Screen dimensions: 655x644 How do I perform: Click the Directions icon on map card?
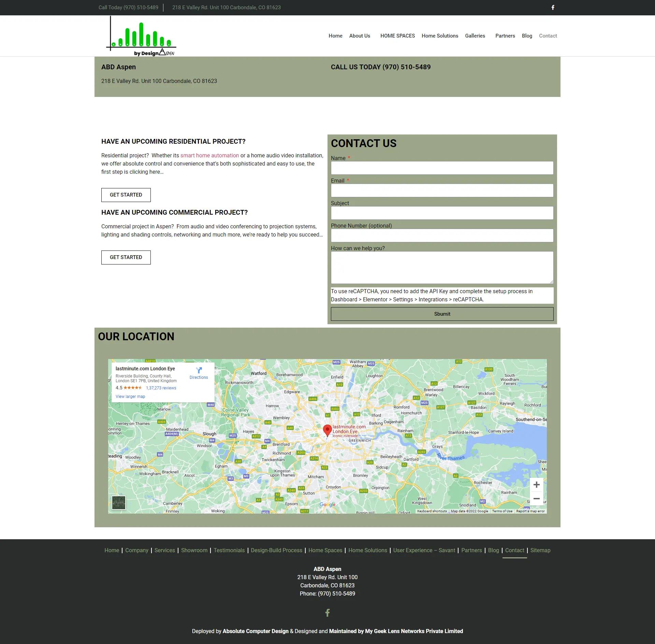[x=199, y=371]
